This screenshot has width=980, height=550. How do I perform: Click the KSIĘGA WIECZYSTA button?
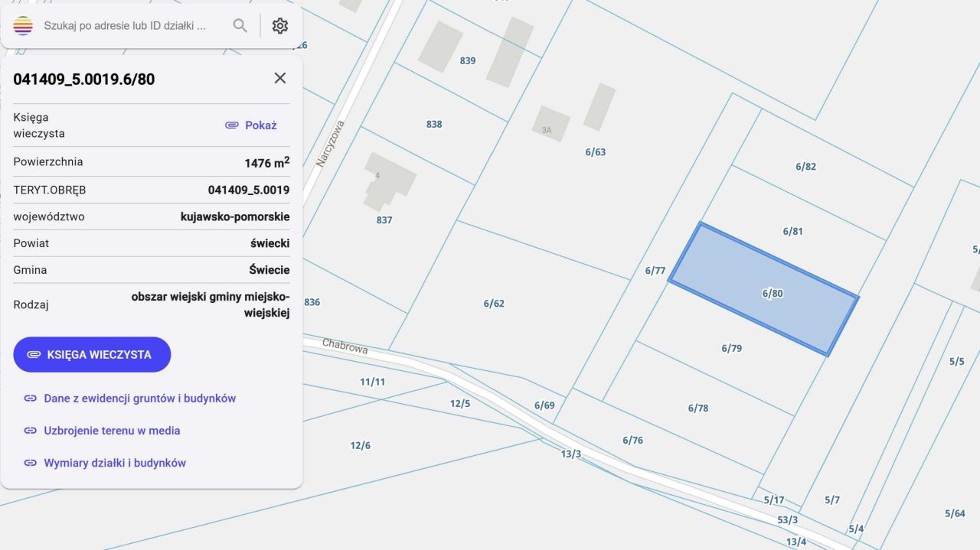pyautogui.click(x=92, y=354)
